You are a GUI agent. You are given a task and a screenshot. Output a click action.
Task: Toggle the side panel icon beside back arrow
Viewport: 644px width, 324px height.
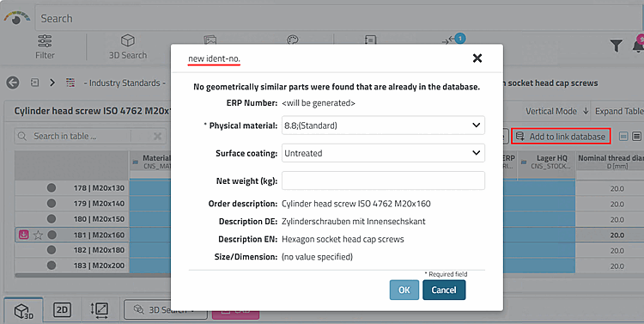coord(35,83)
